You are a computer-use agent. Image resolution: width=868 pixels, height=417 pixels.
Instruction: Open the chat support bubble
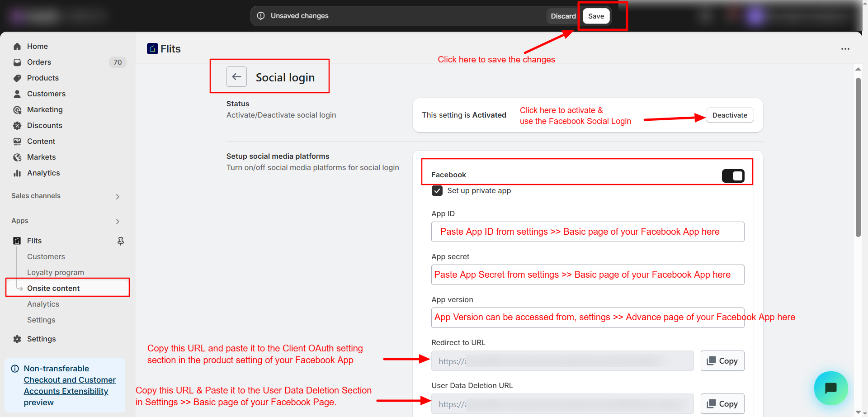tap(831, 388)
